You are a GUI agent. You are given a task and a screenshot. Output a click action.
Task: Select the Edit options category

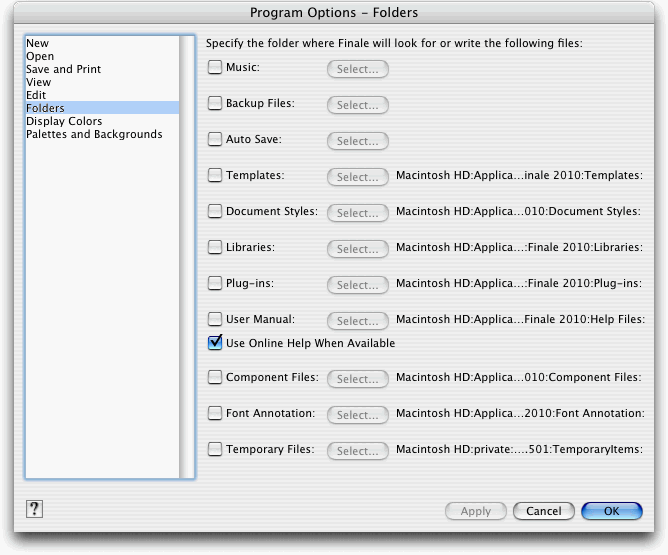(102, 95)
